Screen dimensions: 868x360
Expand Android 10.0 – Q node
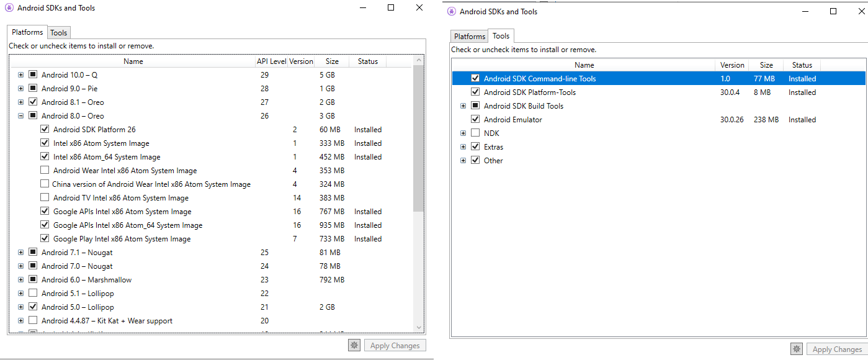(21, 75)
